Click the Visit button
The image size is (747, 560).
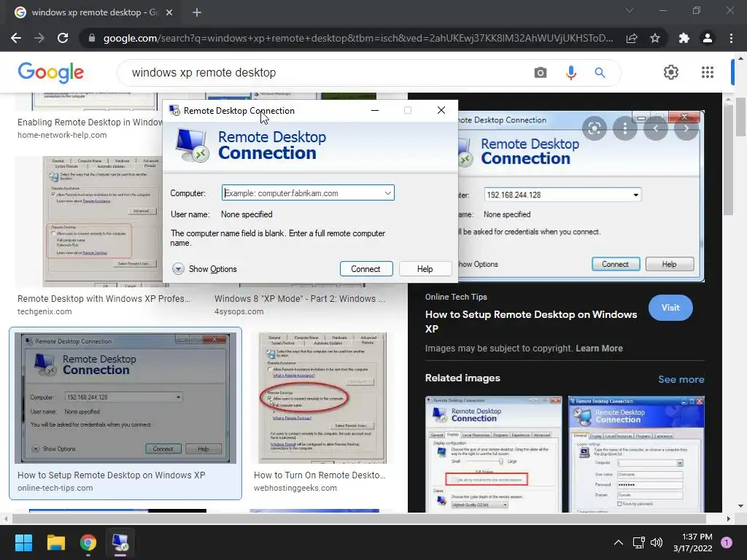(670, 308)
